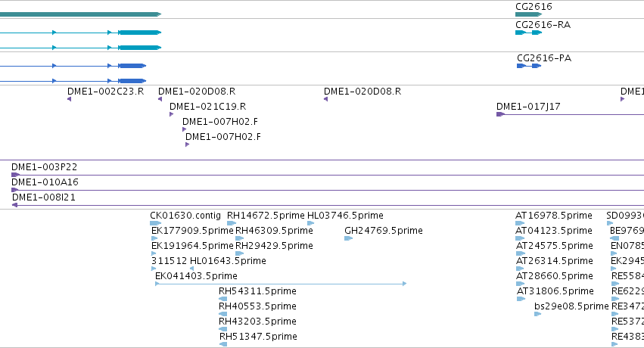Click the RH54311.5prime EST marker
The width and height of the screenshot is (644, 348).
[x=223, y=299]
